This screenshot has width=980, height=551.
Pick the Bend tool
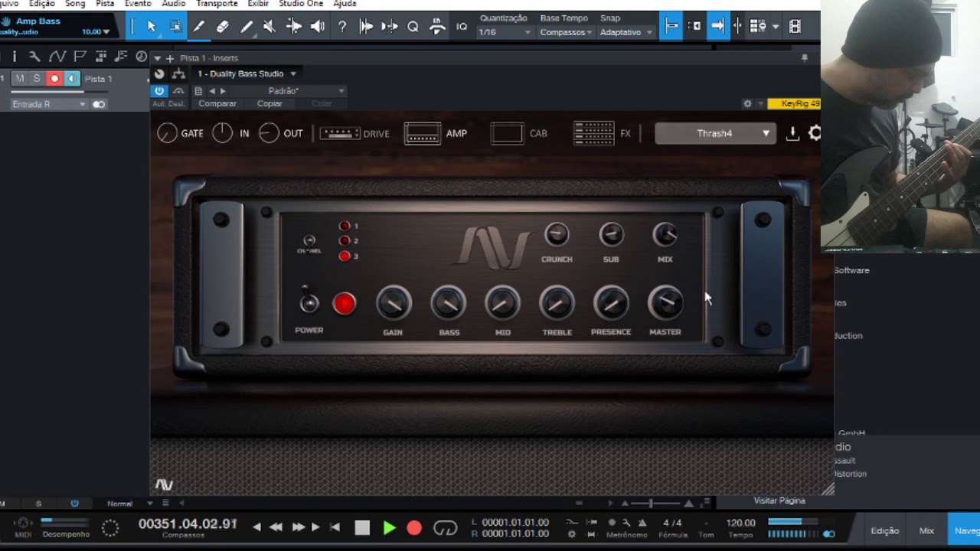point(293,27)
